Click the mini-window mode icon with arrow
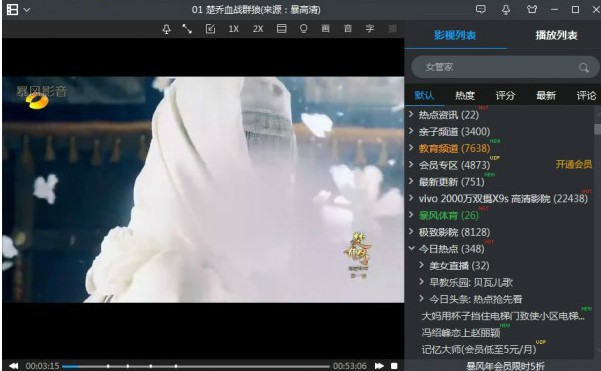Image resolution: width=601 pixels, height=371 pixels. click(210, 29)
